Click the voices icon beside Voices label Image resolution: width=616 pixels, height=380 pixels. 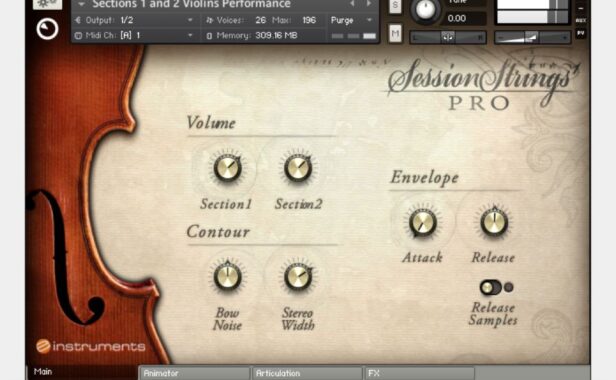point(209,20)
